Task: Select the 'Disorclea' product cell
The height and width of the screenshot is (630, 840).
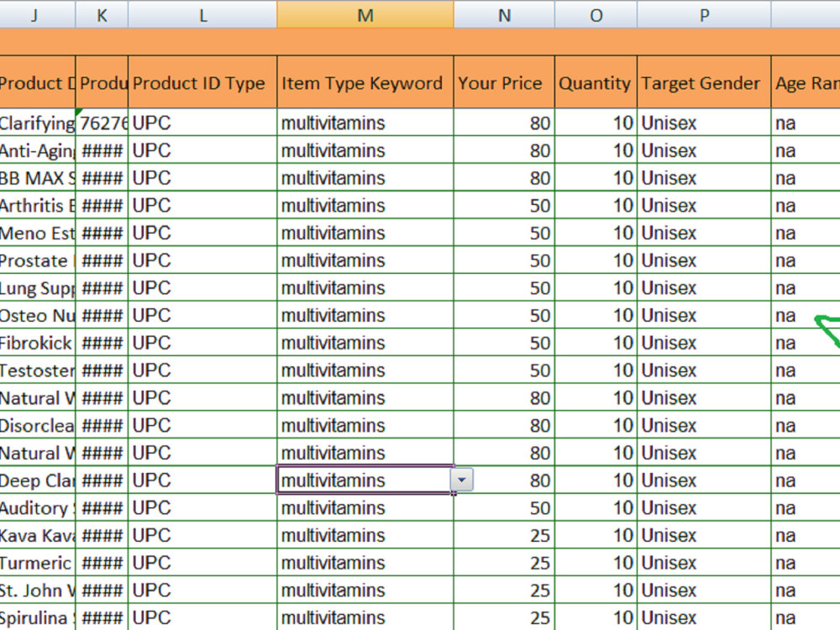Action: point(38,425)
